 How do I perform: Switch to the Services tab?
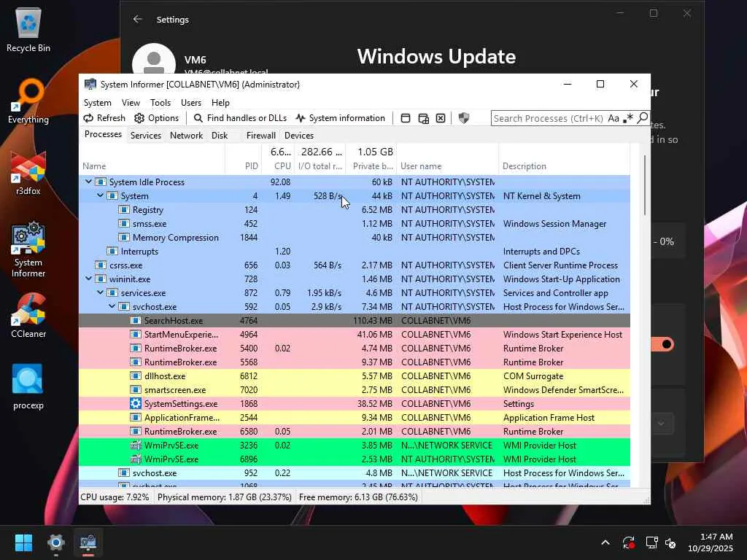pos(146,135)
